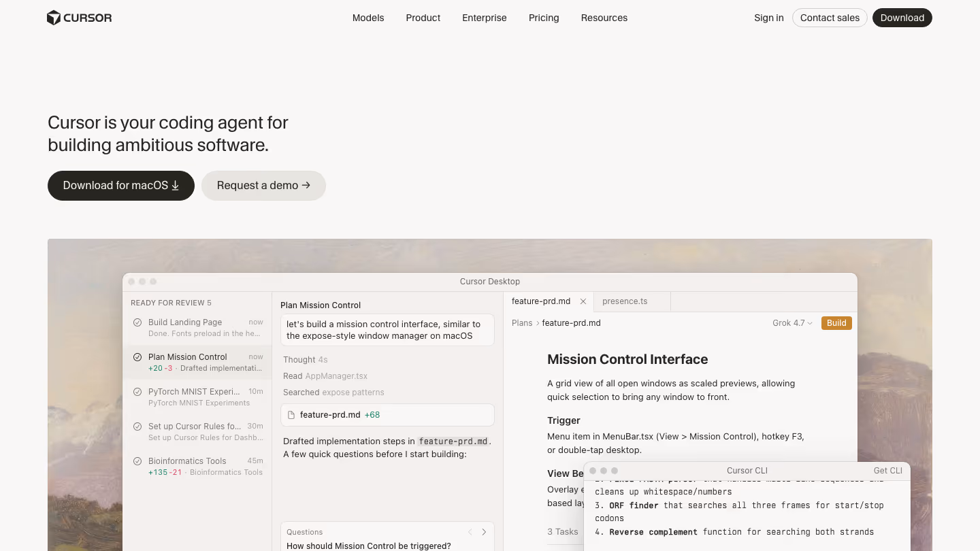The height and width of the screenshot is (551, 980).
Task: Click the Cursor Desktop window title
Action: pyautogui.click(x=490, y=282)
